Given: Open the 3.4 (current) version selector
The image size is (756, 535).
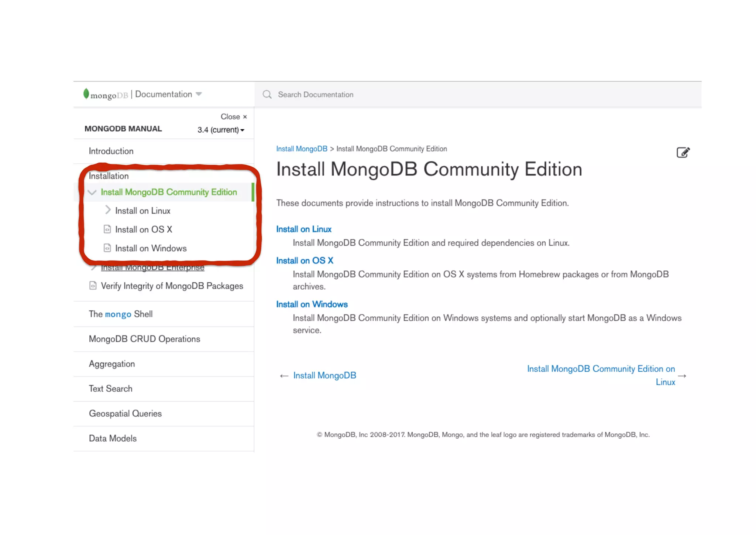Looking at the screenshot, I should point(221,130).
